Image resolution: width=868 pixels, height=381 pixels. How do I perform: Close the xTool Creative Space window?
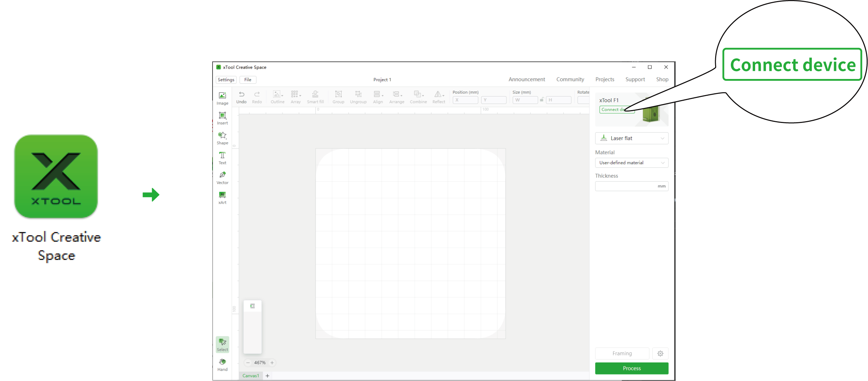pyautogui.click(x=666, y=67)
